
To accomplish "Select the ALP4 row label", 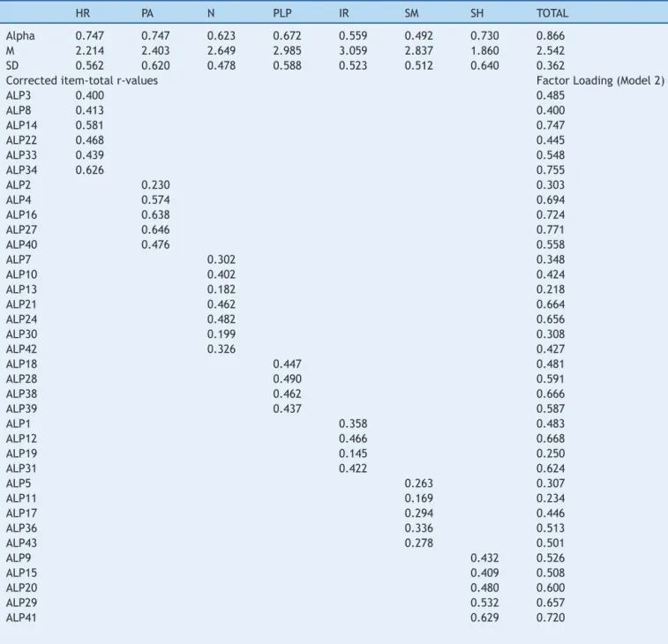I will (19, 199).
